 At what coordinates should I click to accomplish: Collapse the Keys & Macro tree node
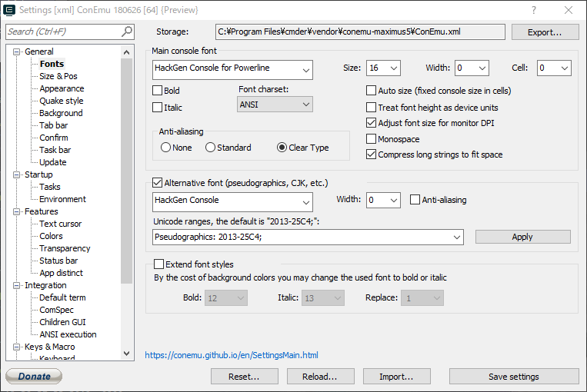(16, 347)
